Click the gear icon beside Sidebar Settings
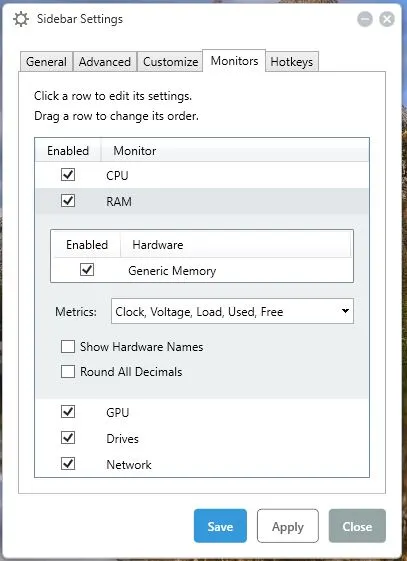This screenshot has width=407, height=561. (21, 19)
